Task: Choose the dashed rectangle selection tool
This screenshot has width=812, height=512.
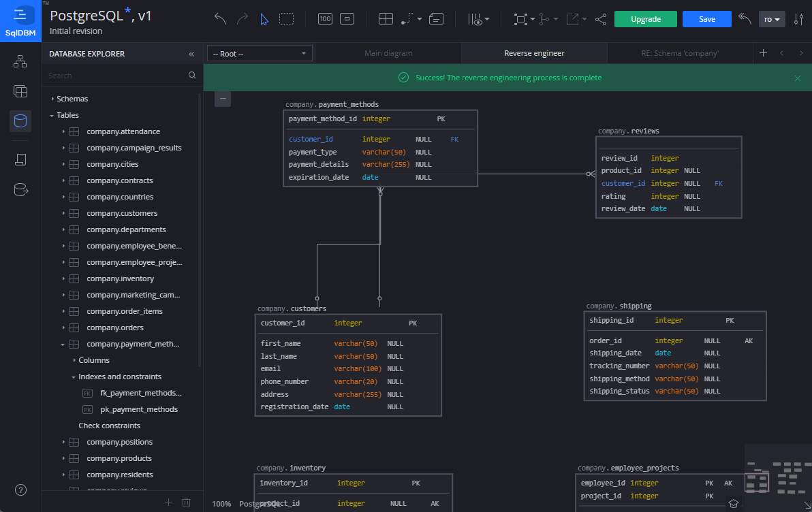Action: click(x=286, y=19)
